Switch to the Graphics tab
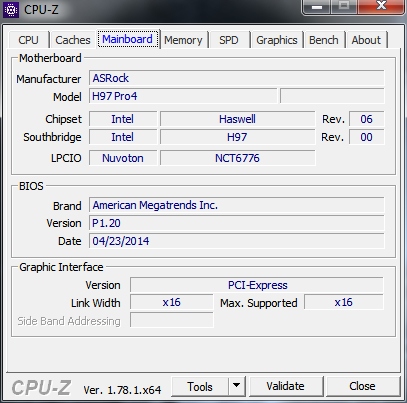Image resolution: width=407 pixels, height=403 pixels. [x=277, y=40]
